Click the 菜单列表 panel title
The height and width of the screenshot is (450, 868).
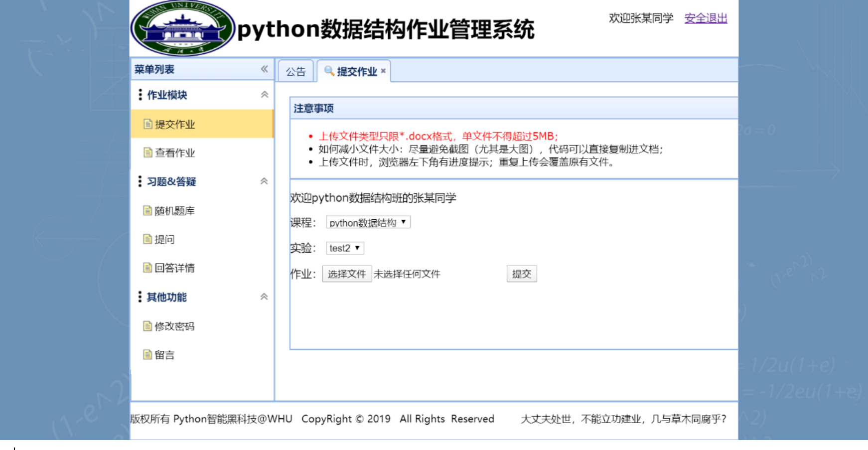click(154, 69)
